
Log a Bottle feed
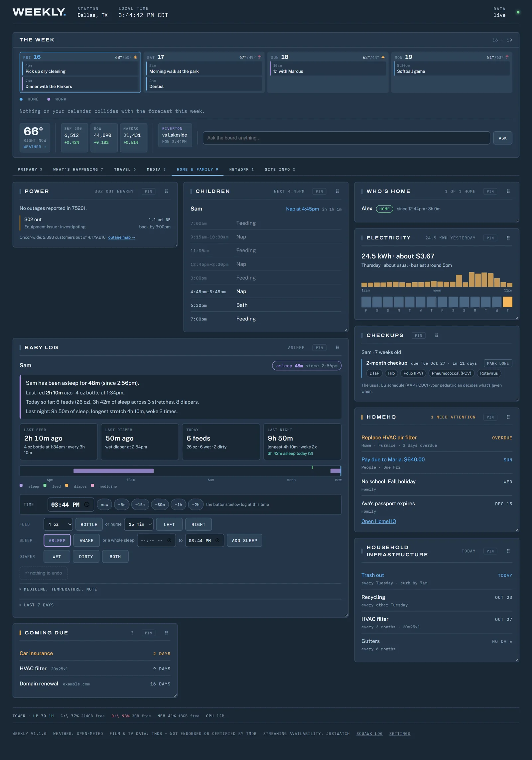coord(89,524)
